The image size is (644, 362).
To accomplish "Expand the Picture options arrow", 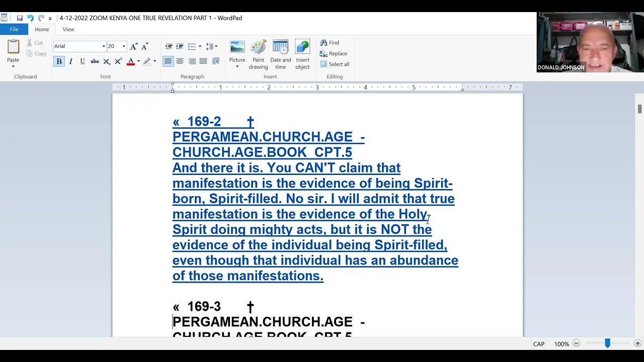I will pos(237,66).
